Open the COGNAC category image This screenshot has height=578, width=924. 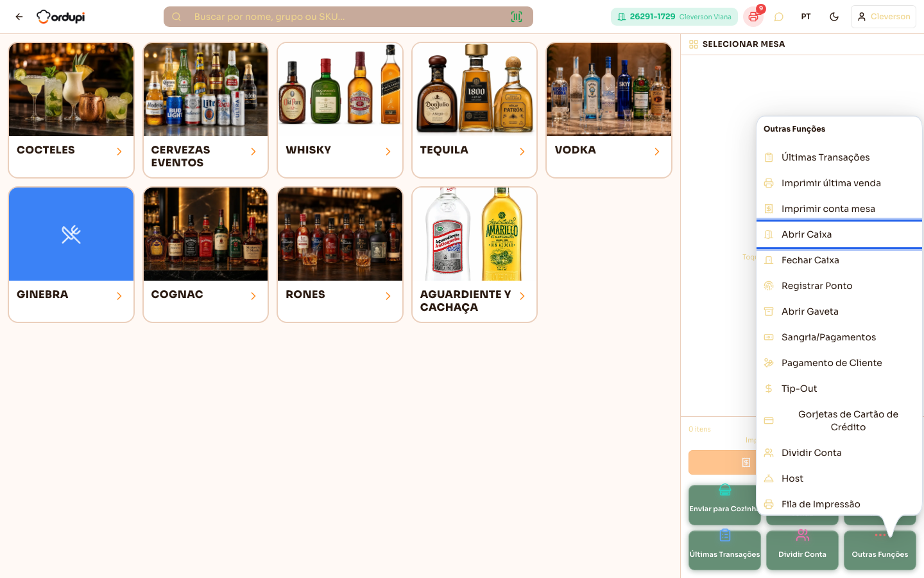point(205,234)
